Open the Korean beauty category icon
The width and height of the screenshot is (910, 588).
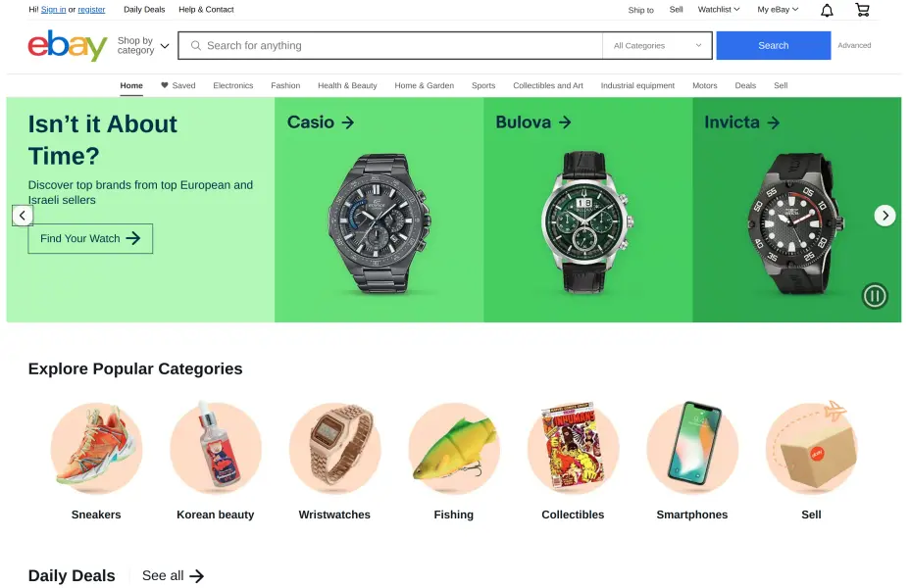(x=216, y=448)
